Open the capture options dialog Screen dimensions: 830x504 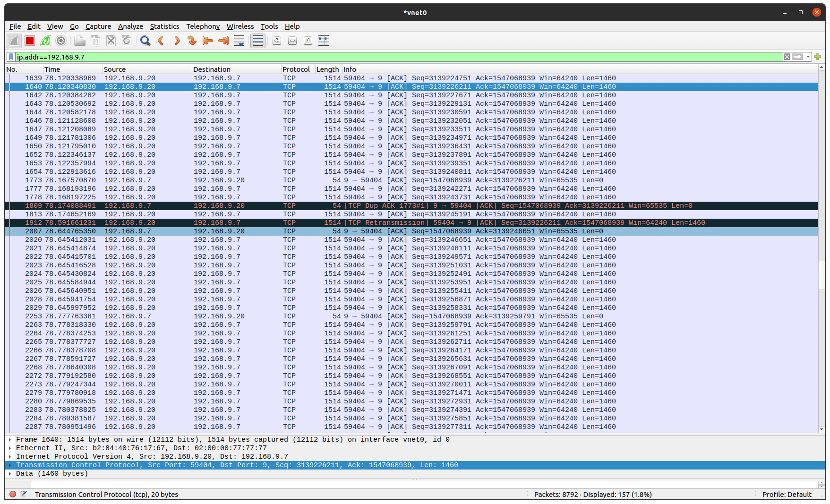point(60,41)
